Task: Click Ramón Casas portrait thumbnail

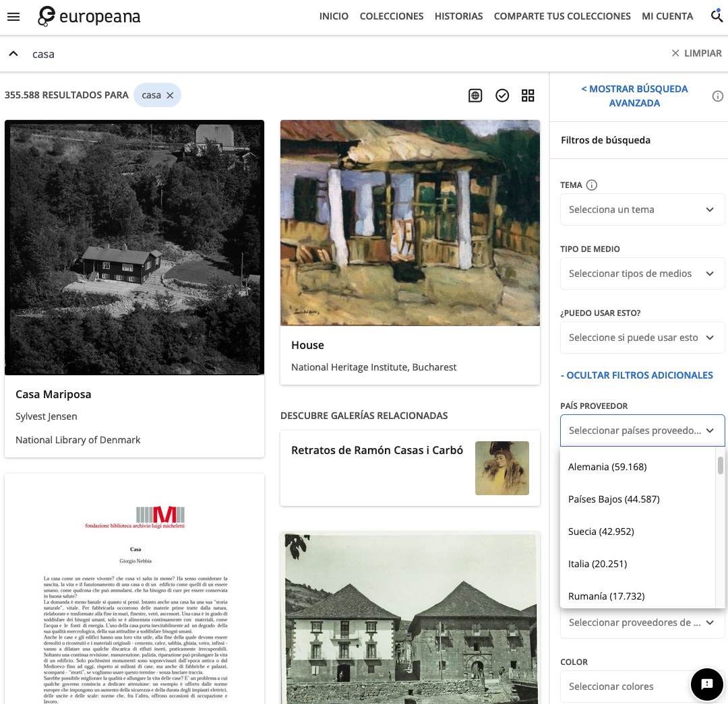Action: tap(502, 468)
